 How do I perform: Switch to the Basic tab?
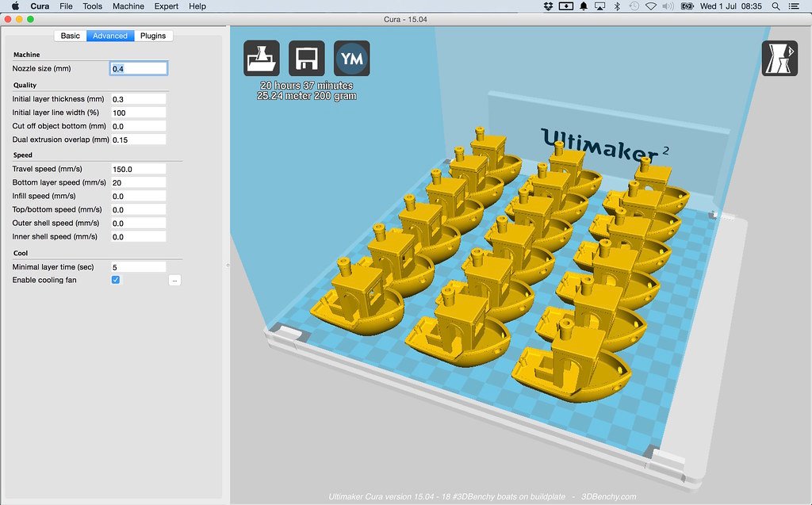(71, 36)
